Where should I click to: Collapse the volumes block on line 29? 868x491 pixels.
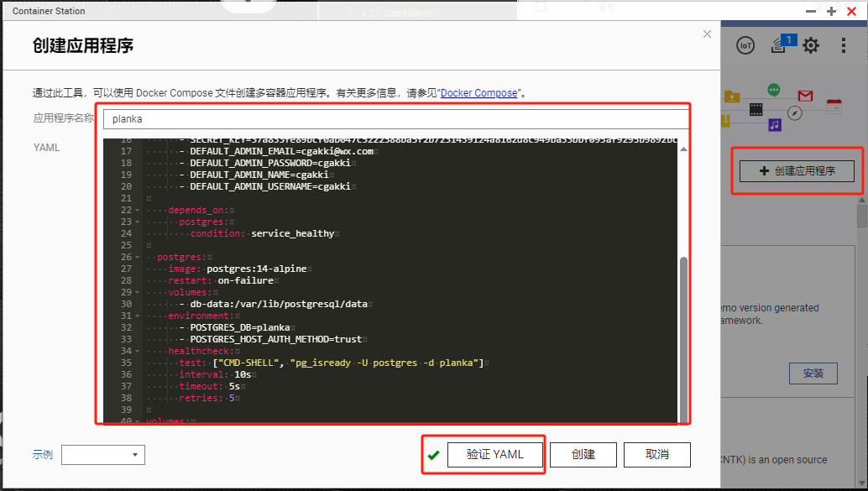point(138,292)
